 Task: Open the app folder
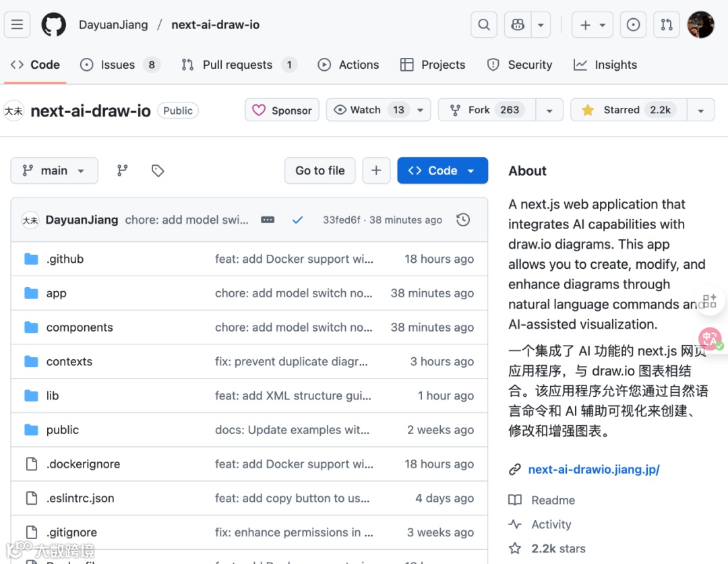(x=56, y=293)
